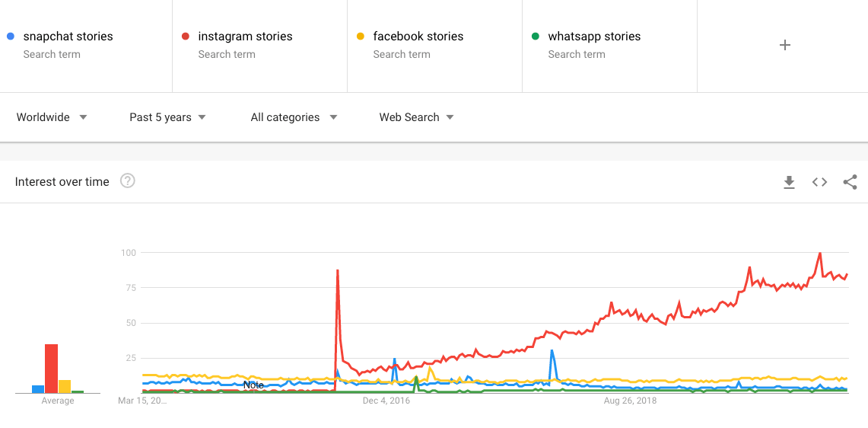The image size is (868, 428).
Task: Download the Interest over time chart data
Action: [789, 182]
